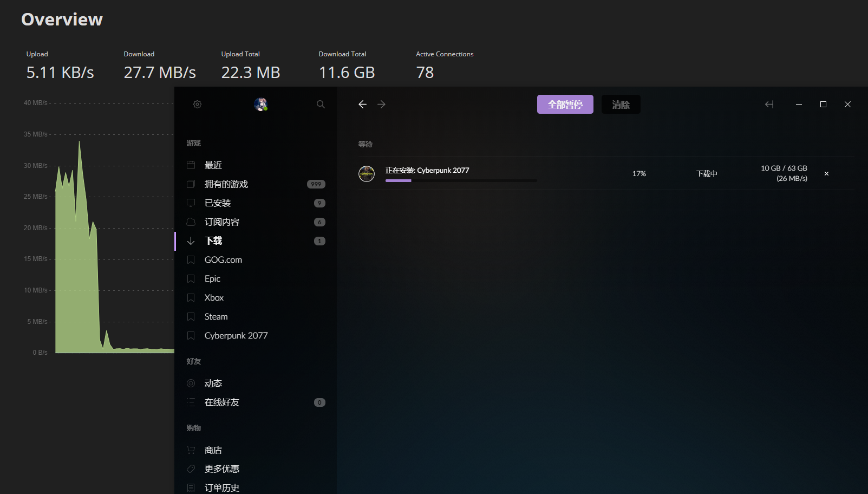The height and width of the screenshot is (494, 868).
Task: Click the cart icon beside 商店
Action: (191, 450)
